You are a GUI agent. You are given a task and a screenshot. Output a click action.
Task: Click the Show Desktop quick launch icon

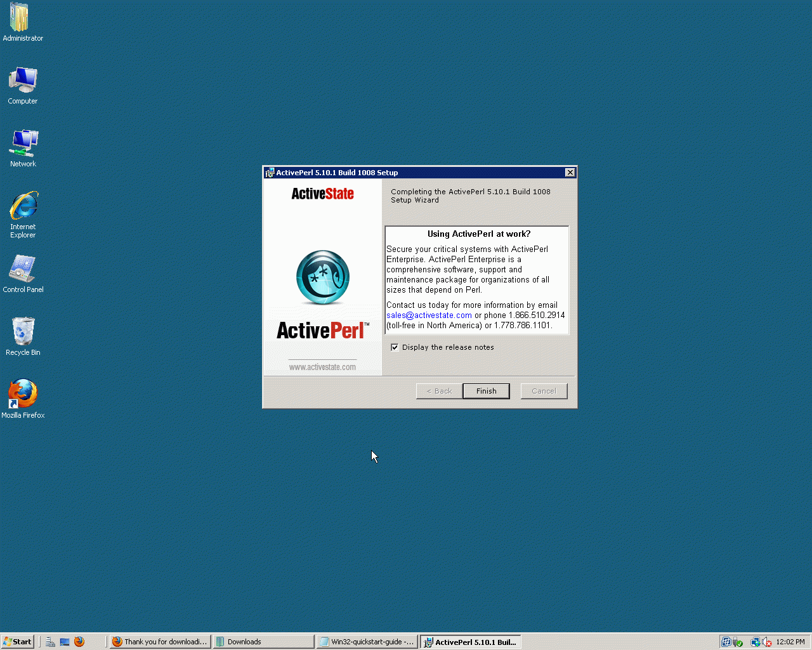(x=65, y=642)
